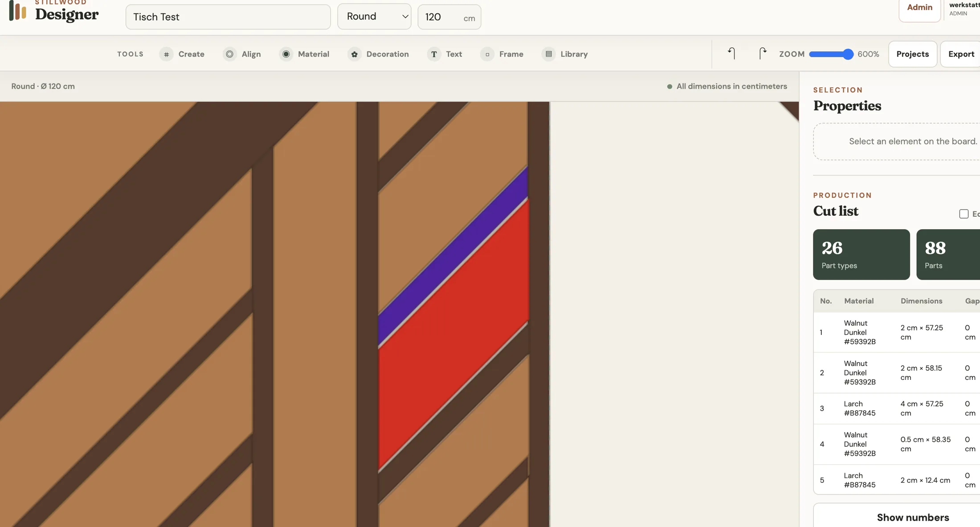This screenshot has width=980, height=527.
Task: Open the Text tool menu
Action: [x=445, y=54]
